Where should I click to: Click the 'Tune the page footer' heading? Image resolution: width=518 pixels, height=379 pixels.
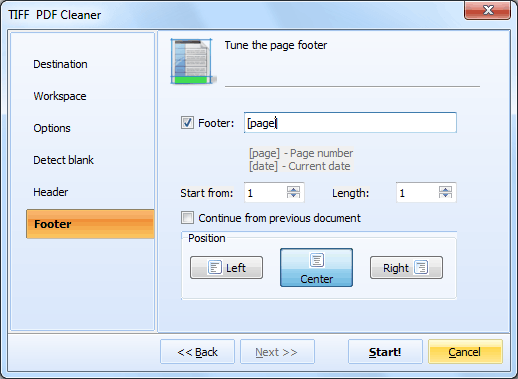[276, 45]
